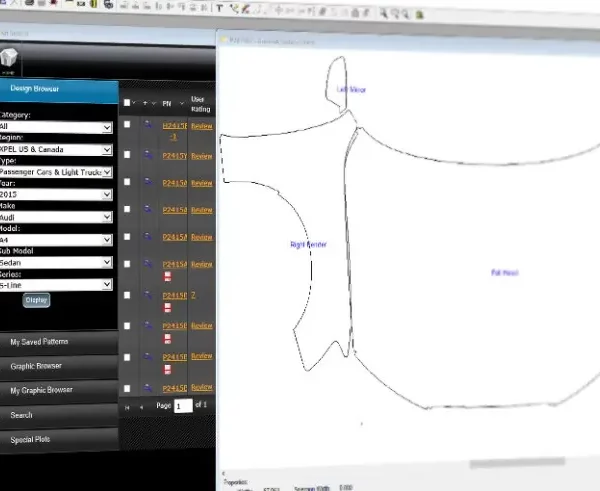This screenshot has height=491, width=600.
Task: Click the magnifier icon in the first pattern row
Action: (x=148, y=125)
